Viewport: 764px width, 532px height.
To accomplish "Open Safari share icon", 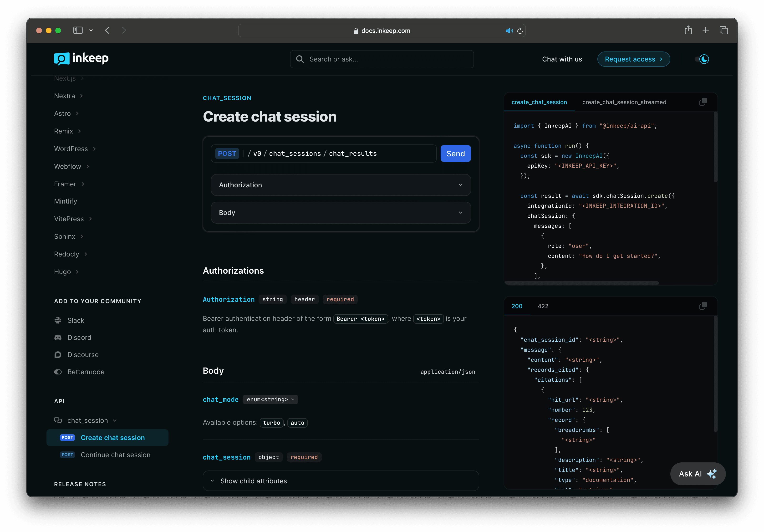I will pos(688,30).
